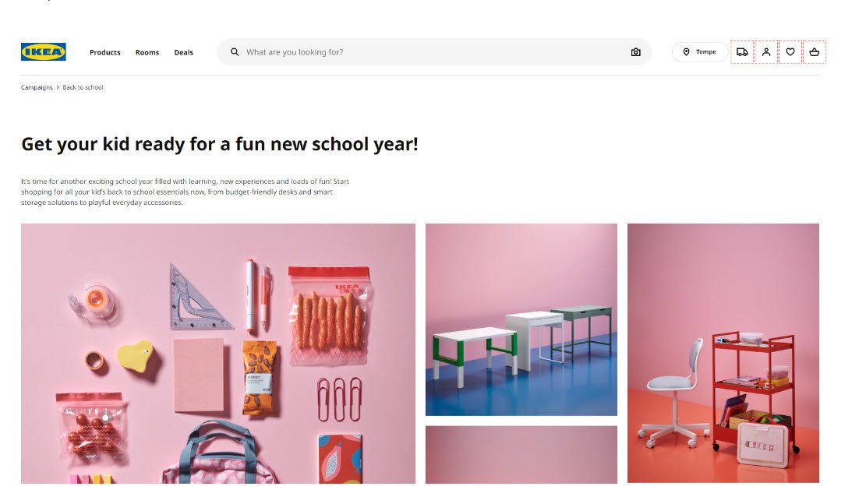Open the school supplies flat-lay image
859x504 pixels.
pyautogui.click(x=218, y=354)
